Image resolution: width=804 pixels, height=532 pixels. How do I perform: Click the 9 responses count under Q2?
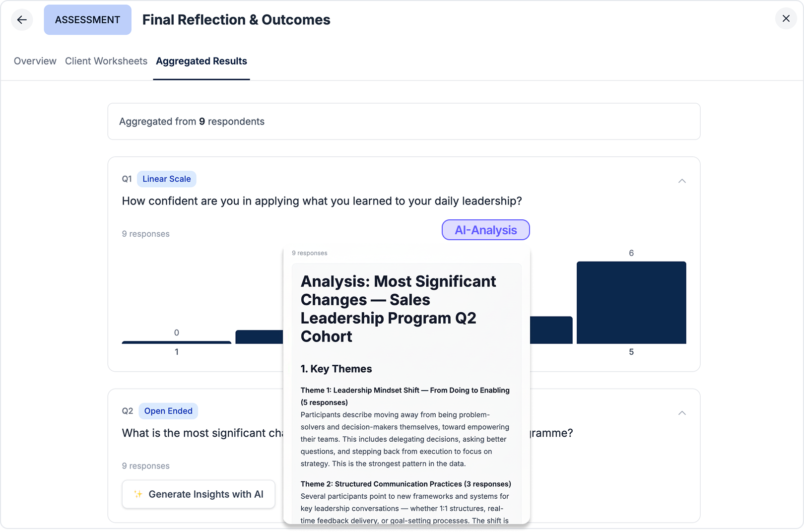(x=145, y=465)
